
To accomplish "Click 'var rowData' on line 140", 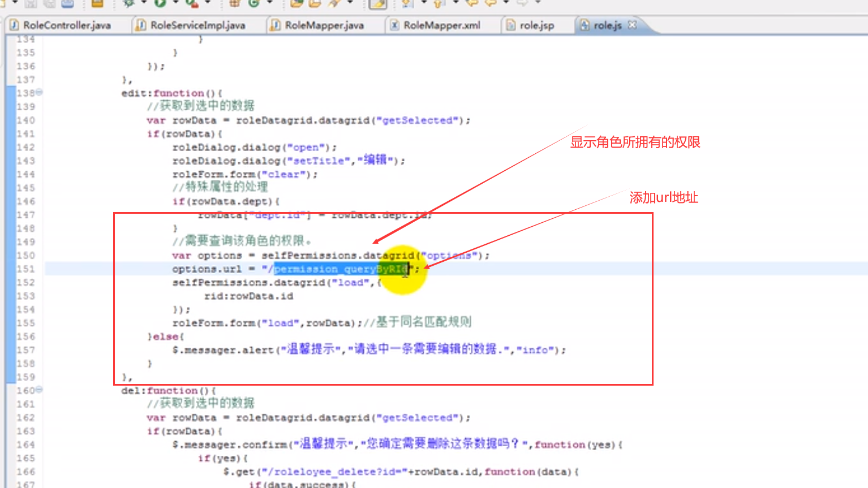I will pos(181,120).
